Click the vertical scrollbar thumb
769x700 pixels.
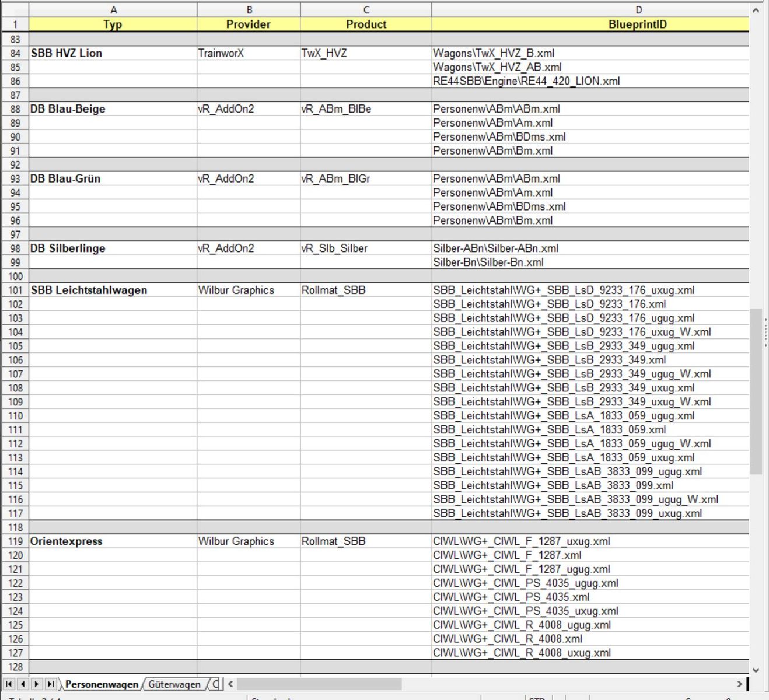(x=756, y=391)
